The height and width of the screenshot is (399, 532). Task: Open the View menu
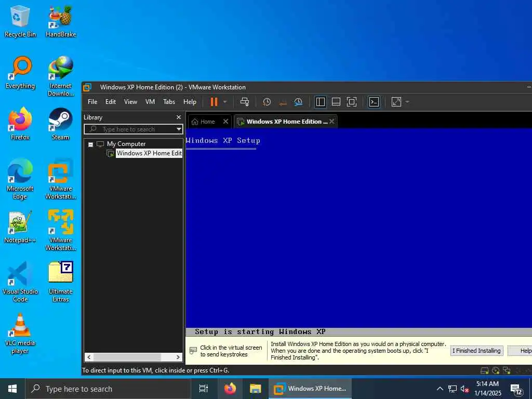click(x=130, y=102)
